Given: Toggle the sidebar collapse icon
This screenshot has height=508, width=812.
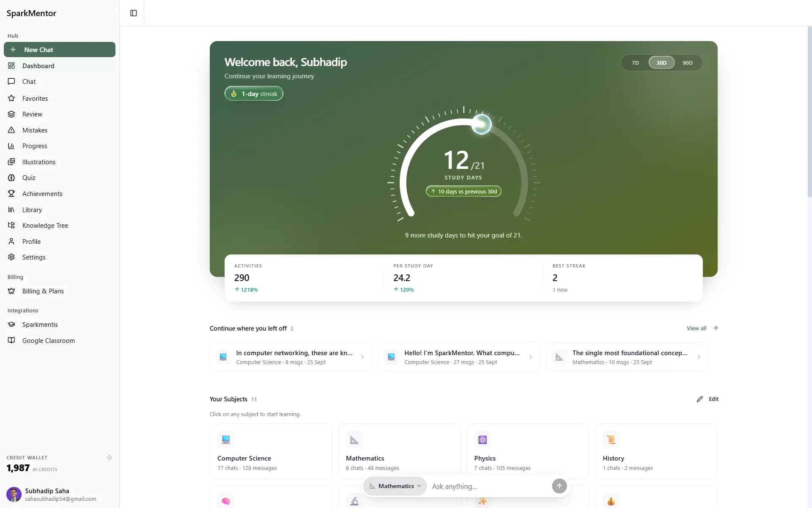Looking at the screenshot, I should (x=133, y=13).
